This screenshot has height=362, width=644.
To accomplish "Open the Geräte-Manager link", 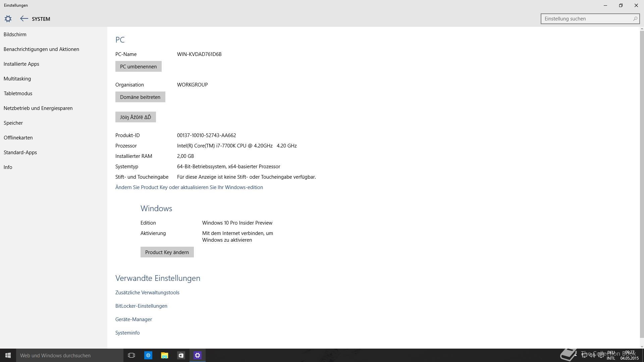I will [x=133, y=319].
